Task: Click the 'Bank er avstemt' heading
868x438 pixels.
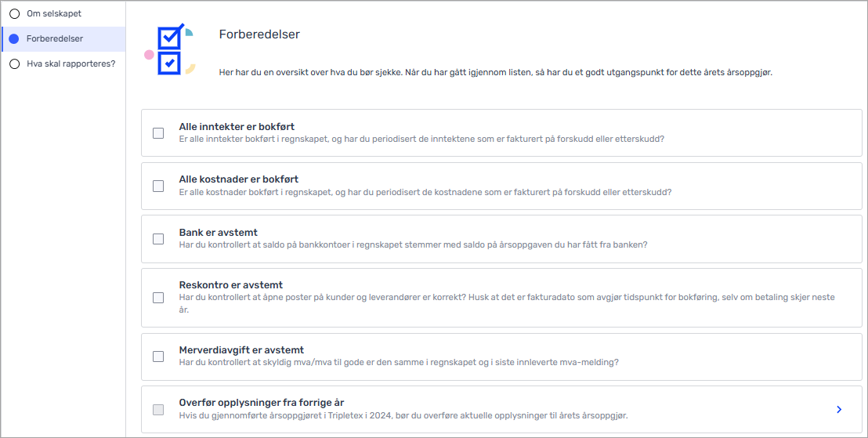Action: 218,233
